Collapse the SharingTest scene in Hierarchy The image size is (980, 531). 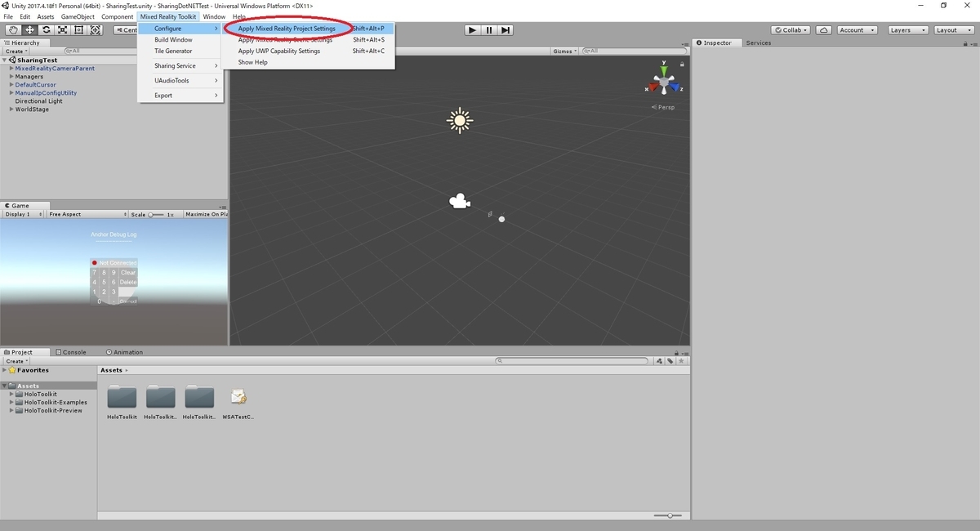point(5,60)
